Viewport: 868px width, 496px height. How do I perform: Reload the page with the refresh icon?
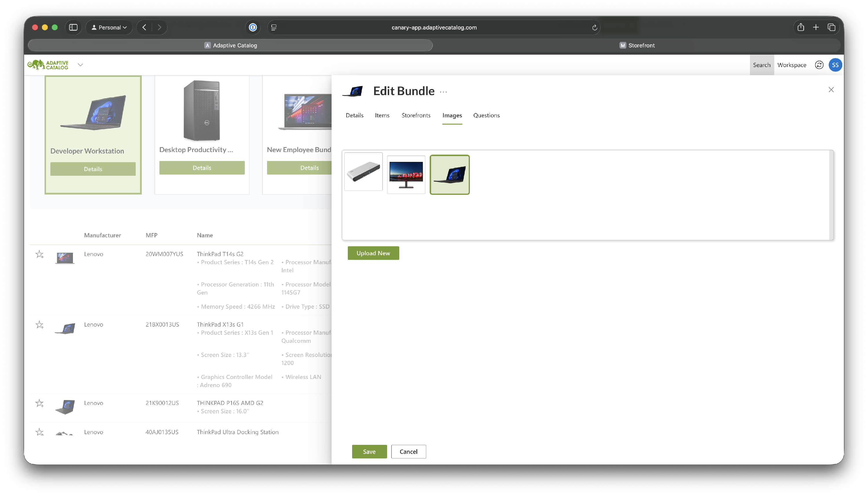(594, 27)
